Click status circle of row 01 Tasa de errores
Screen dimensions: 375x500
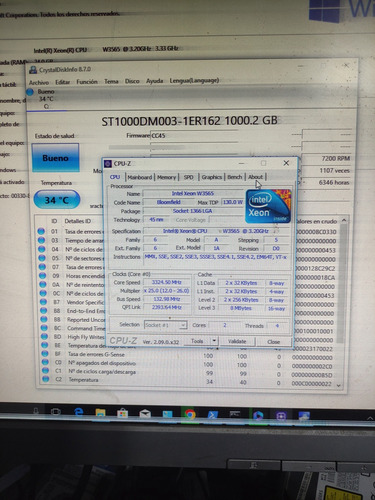pos(41,231)
